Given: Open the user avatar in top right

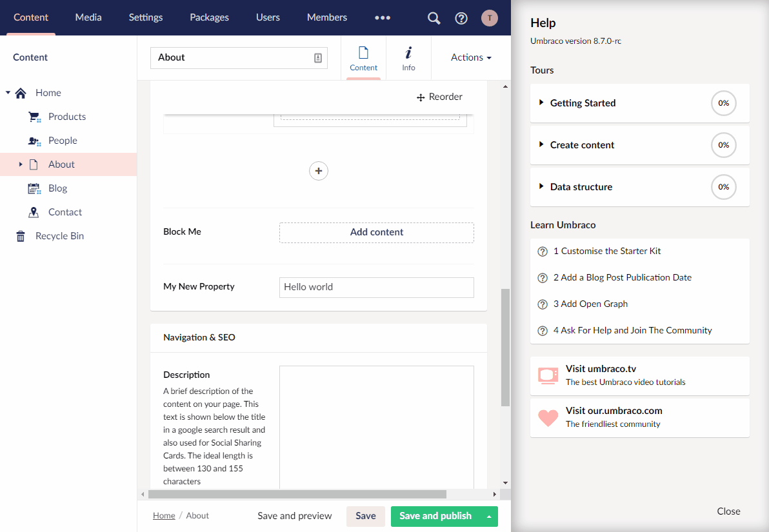Looking at the screenshot, I should (489, 17).
